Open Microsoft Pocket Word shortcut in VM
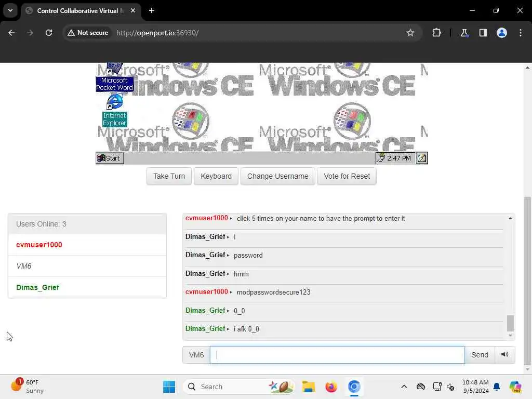The width and height of the screenshot is (532, 399). 114,77
